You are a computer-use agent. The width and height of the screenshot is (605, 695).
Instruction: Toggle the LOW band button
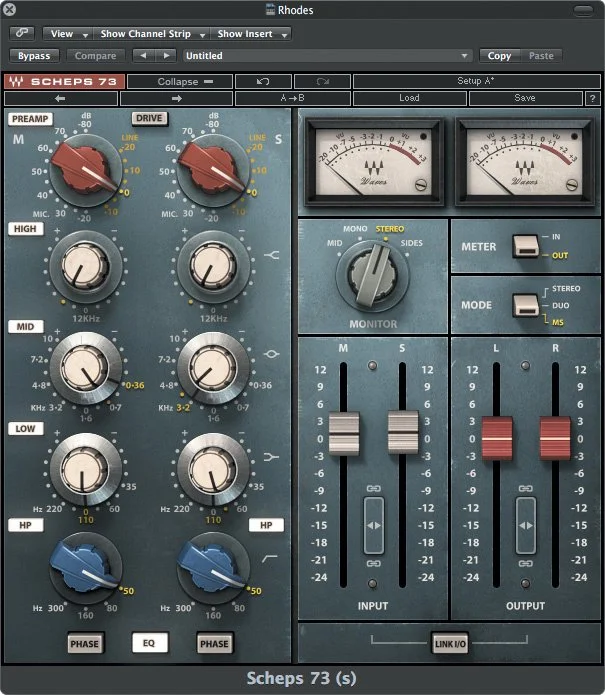click(25, 429)
